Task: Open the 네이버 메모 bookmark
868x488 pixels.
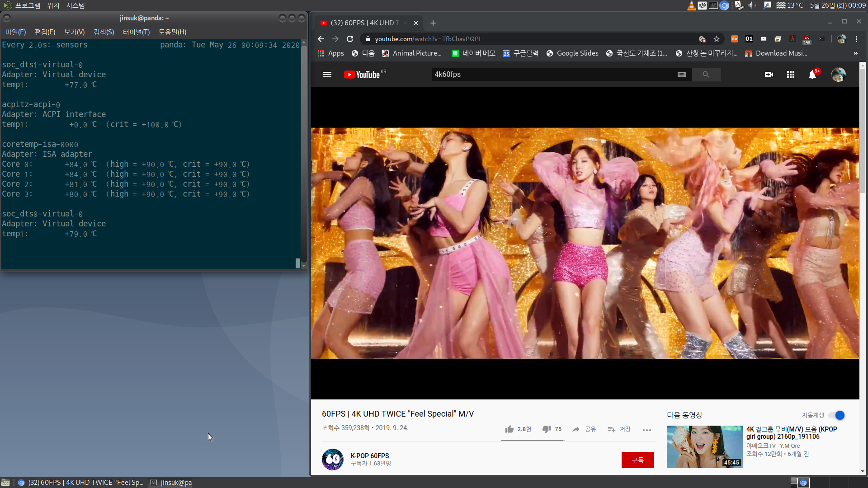Action: click(473, 53)
